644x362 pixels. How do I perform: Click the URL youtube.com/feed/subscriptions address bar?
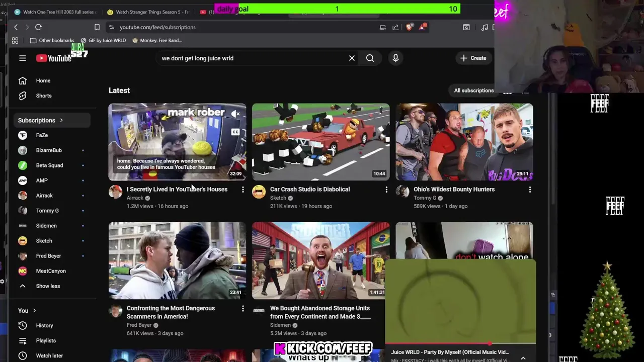pyautogui.click(x=157, y=27)
